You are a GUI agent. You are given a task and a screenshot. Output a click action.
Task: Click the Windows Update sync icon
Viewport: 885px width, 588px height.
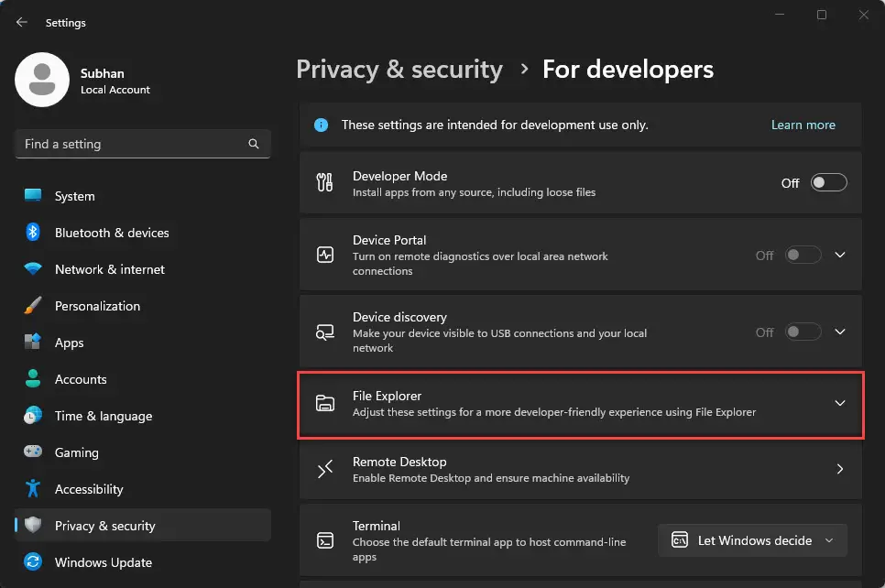[33, 561]
